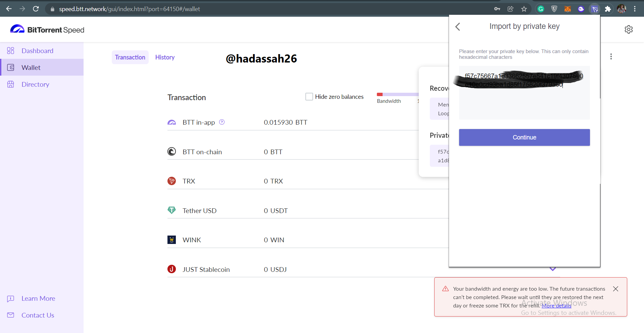Open the shield extension icon
The image size is (644, 333).
(554, 9)
